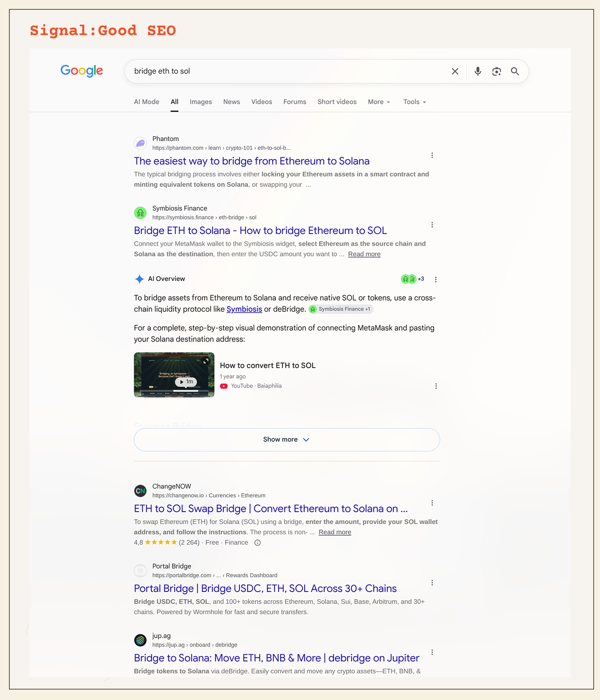The height and width of the screenshot is (700, 600).
Task: Open options menu for the Portal Bridge result
Action: coord(432,583)
